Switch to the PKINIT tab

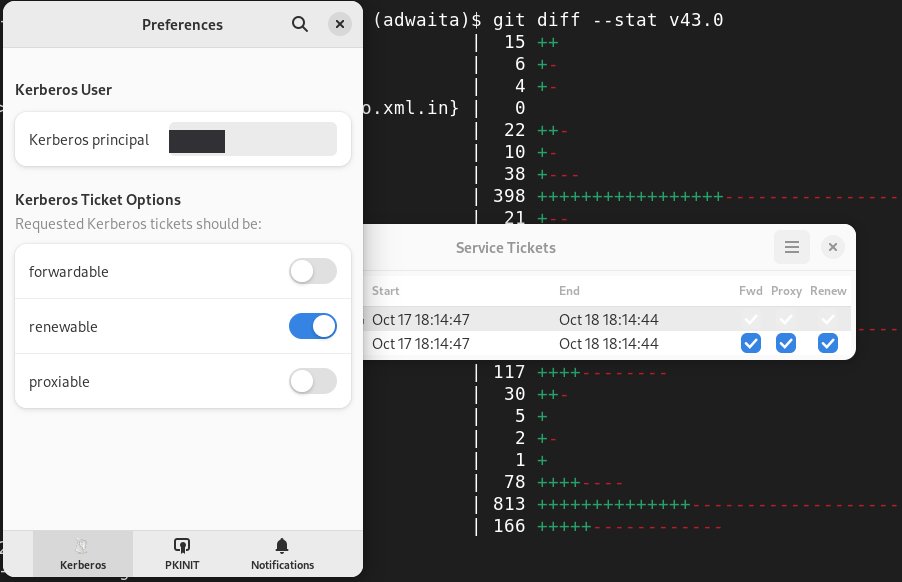[x=182, y=553]
